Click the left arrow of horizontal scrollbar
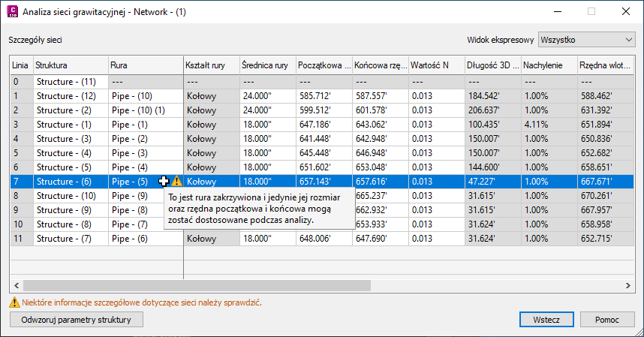This screenshot has width=644, height=337. click(x=17, y=285)
